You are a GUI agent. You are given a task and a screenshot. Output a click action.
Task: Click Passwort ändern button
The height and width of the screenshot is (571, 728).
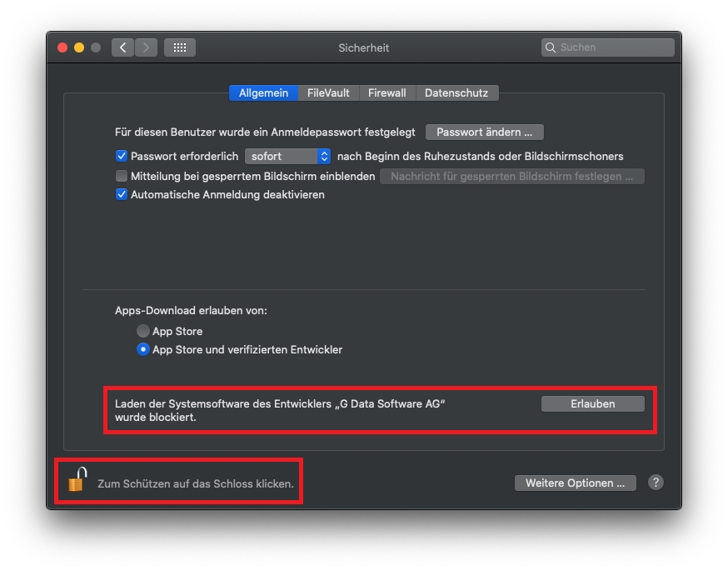click(484, 132)
